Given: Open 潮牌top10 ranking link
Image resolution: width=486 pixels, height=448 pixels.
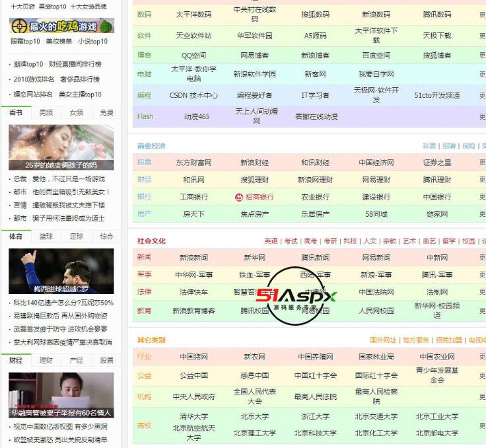Looking at the screenshot, I should point(28,64).
